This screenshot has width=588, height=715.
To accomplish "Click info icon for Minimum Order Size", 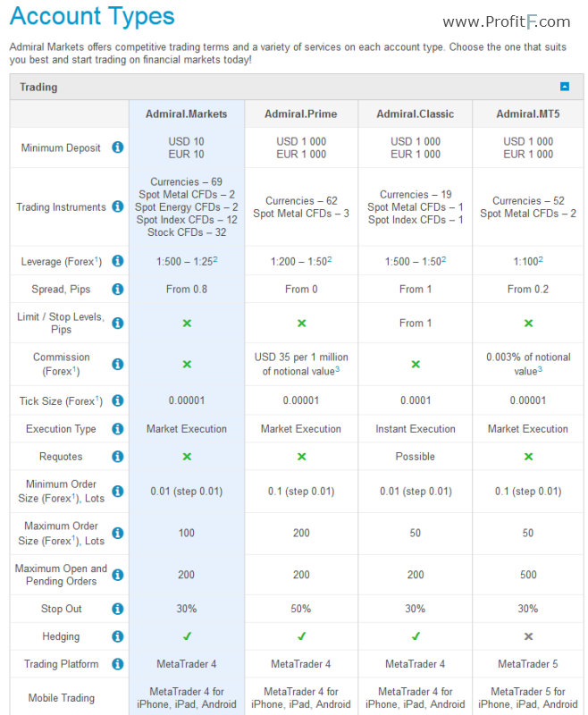I will click(x=118, y=491).
